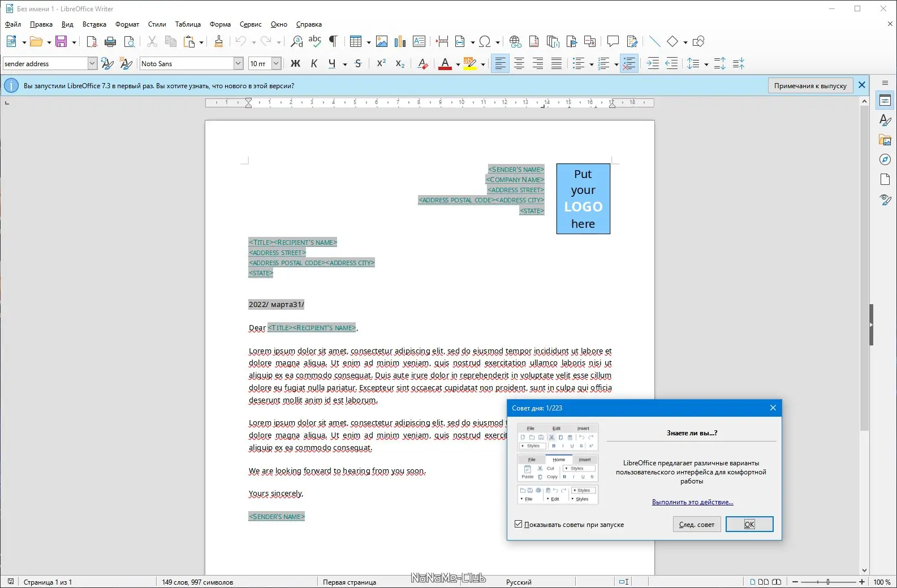Uncheck show tips on startup checkbox
Screen dimensions: 897x588
pyautogui.click(x=518, y=524)
